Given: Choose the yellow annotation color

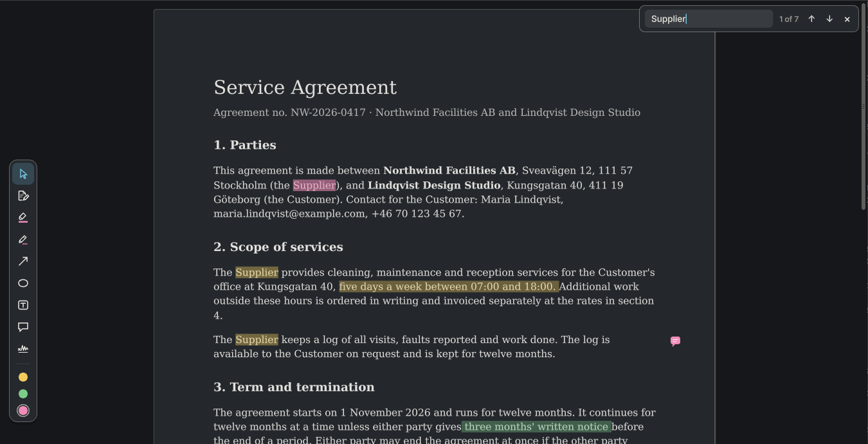Looking at the screenshot, I should (23, 377).
